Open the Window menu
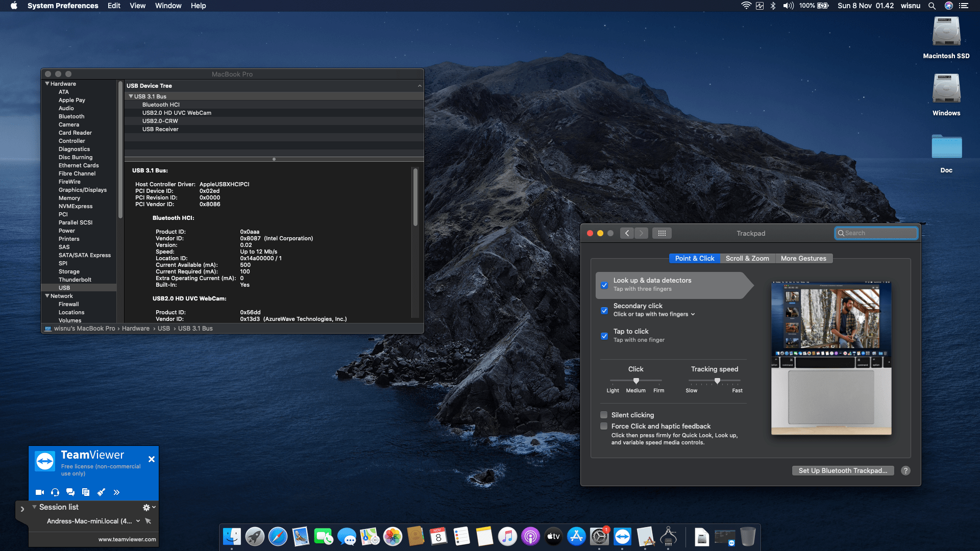 pos(168,6)
